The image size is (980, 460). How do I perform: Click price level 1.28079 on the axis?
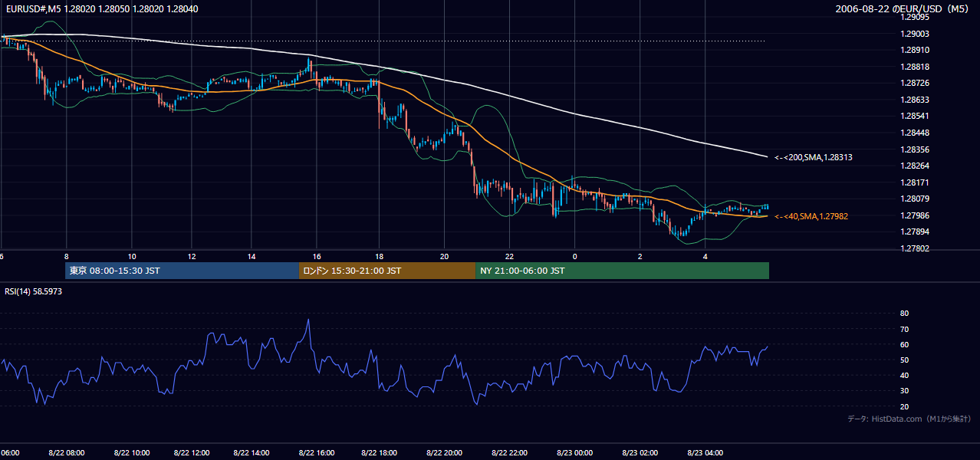tap(915, 199)
